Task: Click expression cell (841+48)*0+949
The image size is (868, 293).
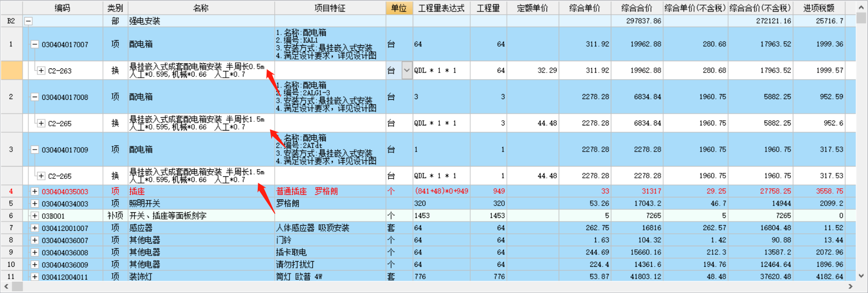Action: point(441,191)
